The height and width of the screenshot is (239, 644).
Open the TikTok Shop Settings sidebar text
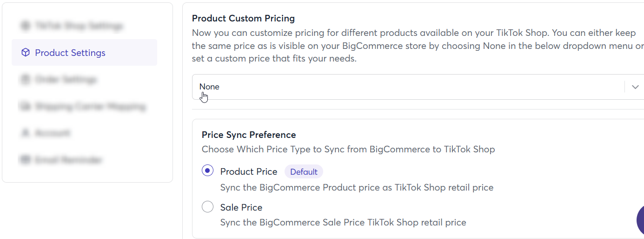[79, 26]
